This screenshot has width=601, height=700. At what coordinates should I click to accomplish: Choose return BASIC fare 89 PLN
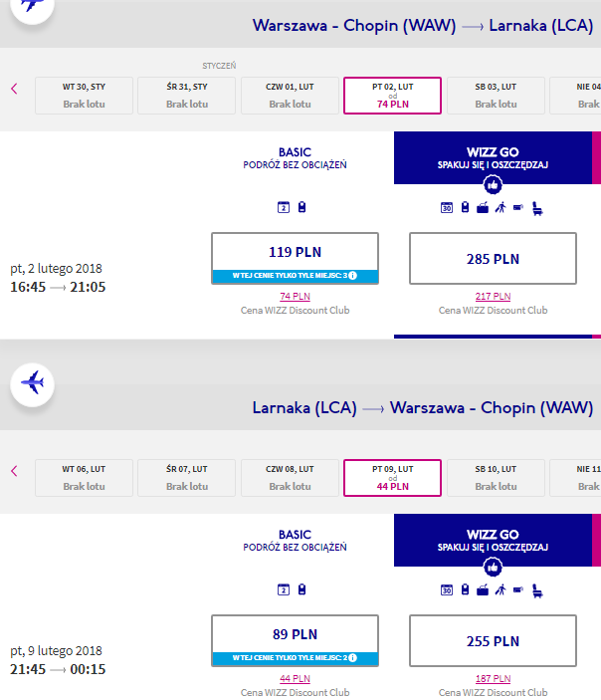295,640
